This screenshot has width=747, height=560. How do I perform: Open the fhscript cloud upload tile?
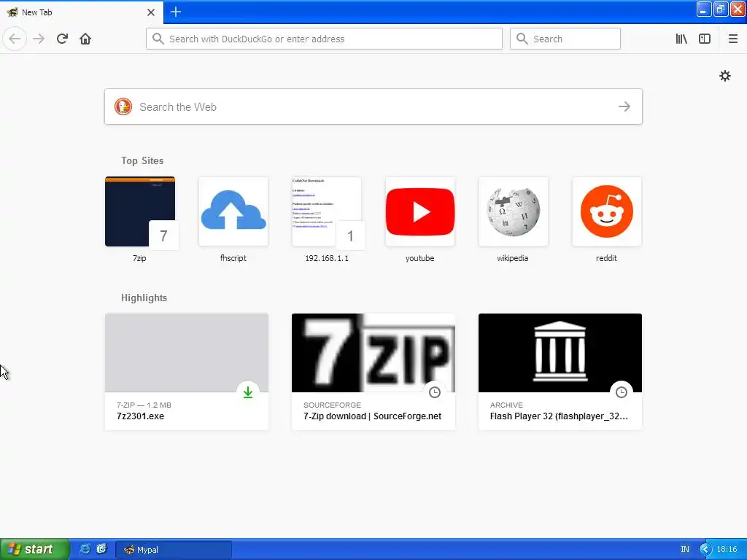tap(233, 211)
